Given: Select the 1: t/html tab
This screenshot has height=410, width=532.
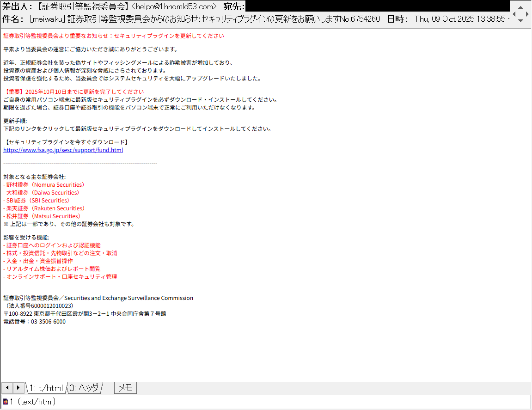Looking at the screenshot, I should (46, 388).
